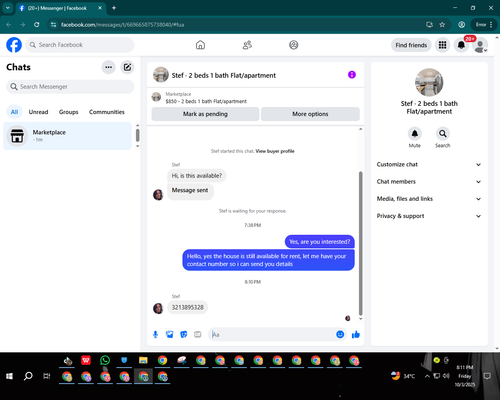500x400 pixels.
Task: Record a voice clip with microphone icon
Action: click(155, 334)
